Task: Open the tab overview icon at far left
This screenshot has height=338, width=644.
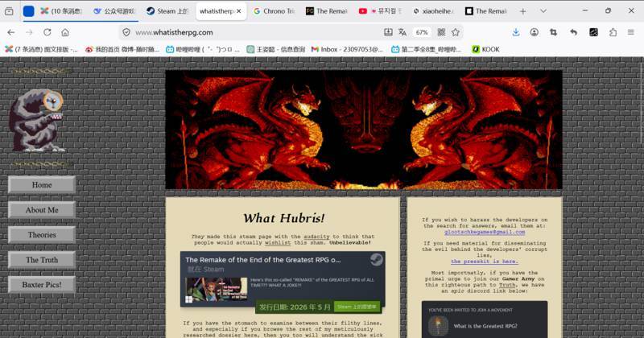Action: pyautogui.click(x=9, y=11)
